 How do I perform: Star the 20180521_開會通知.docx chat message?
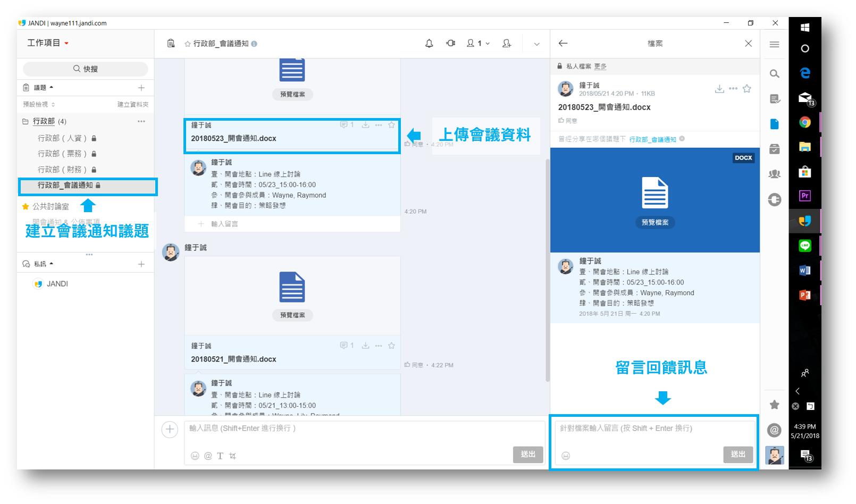pyautogui.click(x=391, y=346)
